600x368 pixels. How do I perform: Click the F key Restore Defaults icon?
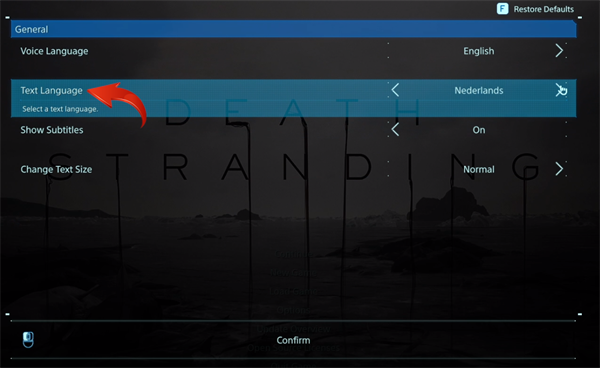(x=502, y=9)
